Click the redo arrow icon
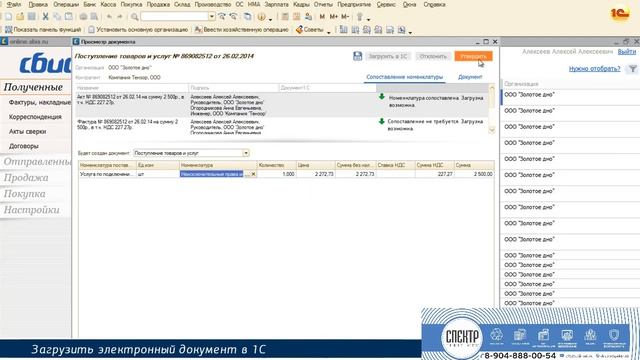The height and width of the screenshot is (360, 640). pyautogui.click(x=120, y=17)
